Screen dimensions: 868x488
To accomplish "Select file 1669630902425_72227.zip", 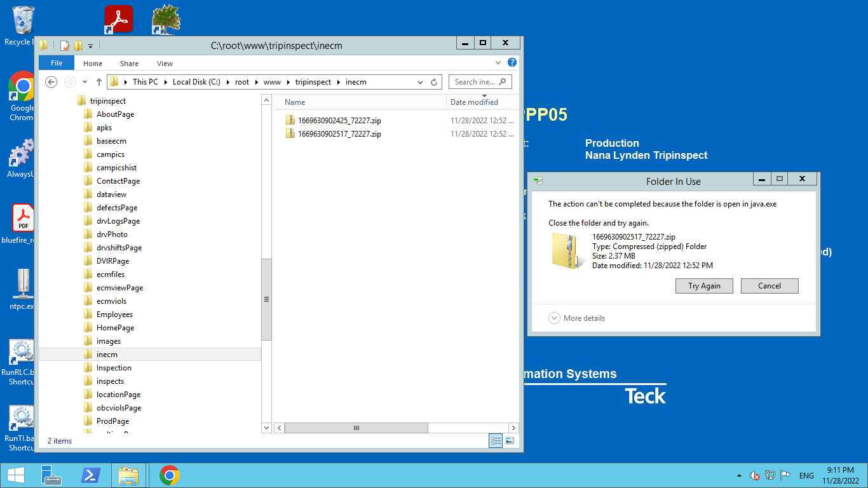I will pyautogui.click(x=339, y=120).
